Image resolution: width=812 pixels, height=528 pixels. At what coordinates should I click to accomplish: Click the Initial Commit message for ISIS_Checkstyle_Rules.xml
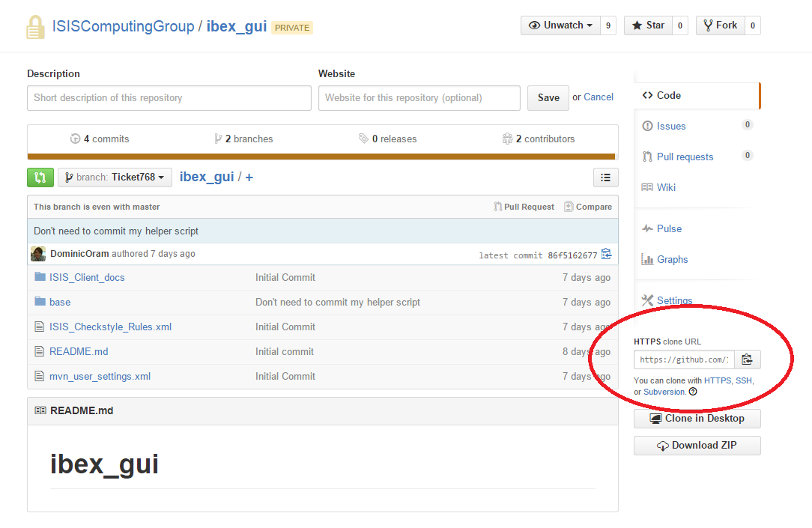[x=285, y=327]
